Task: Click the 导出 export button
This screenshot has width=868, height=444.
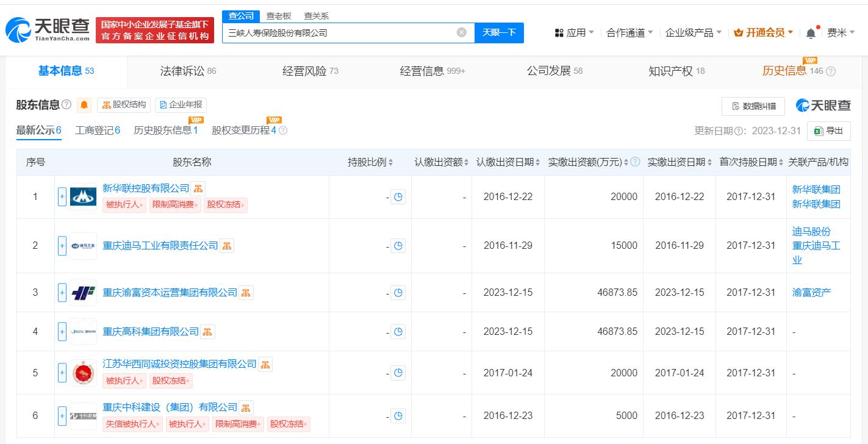Action: click(x=828, y=131)
